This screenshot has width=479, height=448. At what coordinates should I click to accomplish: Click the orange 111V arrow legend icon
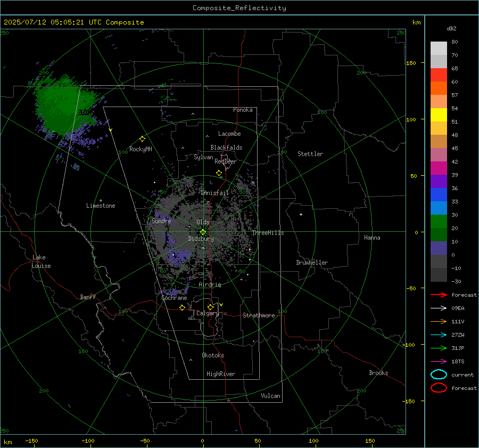(x=439, y=321)
